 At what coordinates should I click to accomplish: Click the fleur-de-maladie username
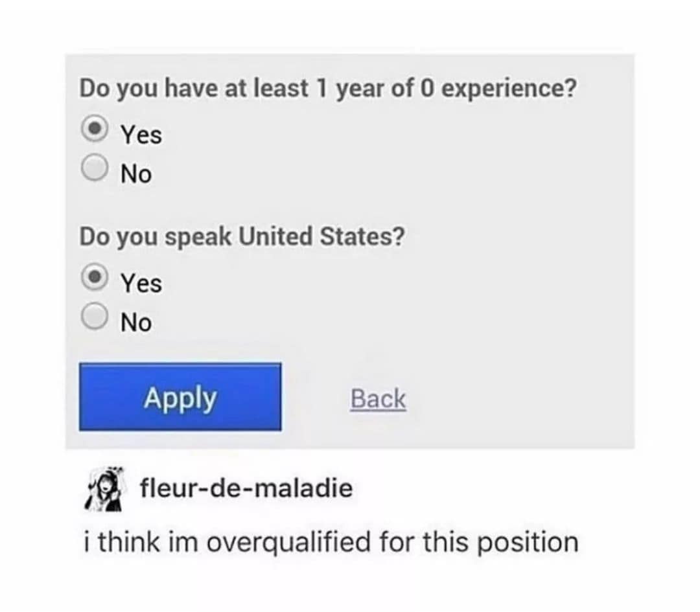click(245, 488)
